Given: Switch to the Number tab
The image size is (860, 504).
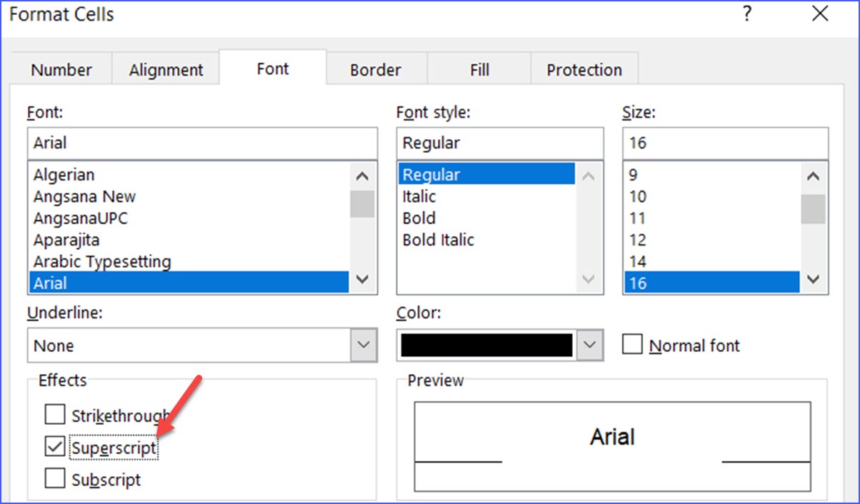Looking at the screenshot, I should pyautogui.click(x=61, y=69).
